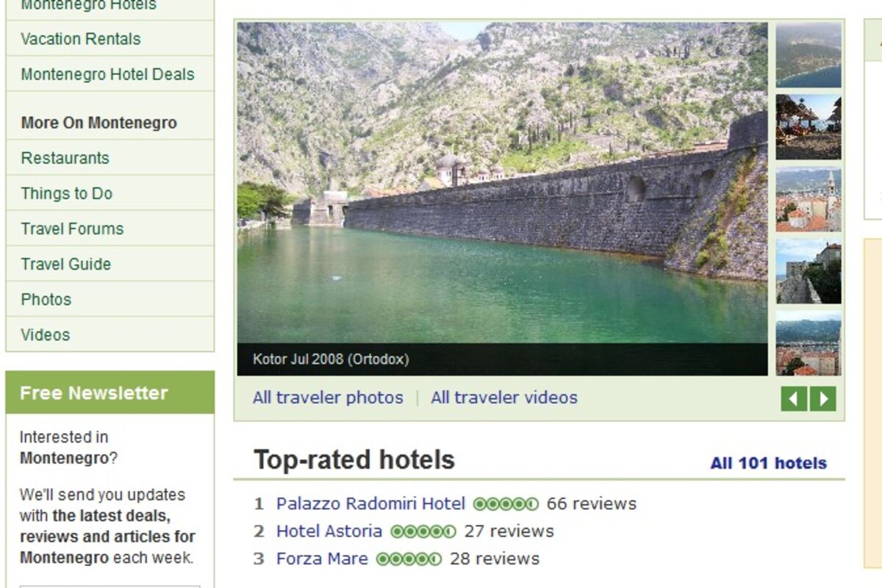Image resolution: width=882 pixels, height=588 pixels.
Task: View All traveler photos link
Action: pos(328,398)
